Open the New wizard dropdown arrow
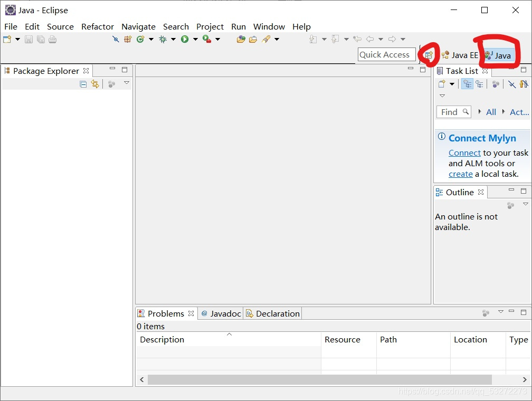Screen dimensions: 532x401 17,40
